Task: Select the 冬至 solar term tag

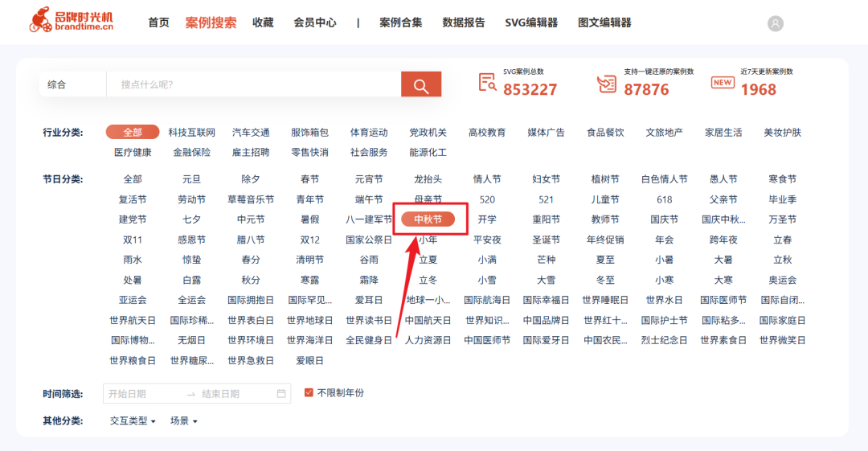Action: coord(605,281)
